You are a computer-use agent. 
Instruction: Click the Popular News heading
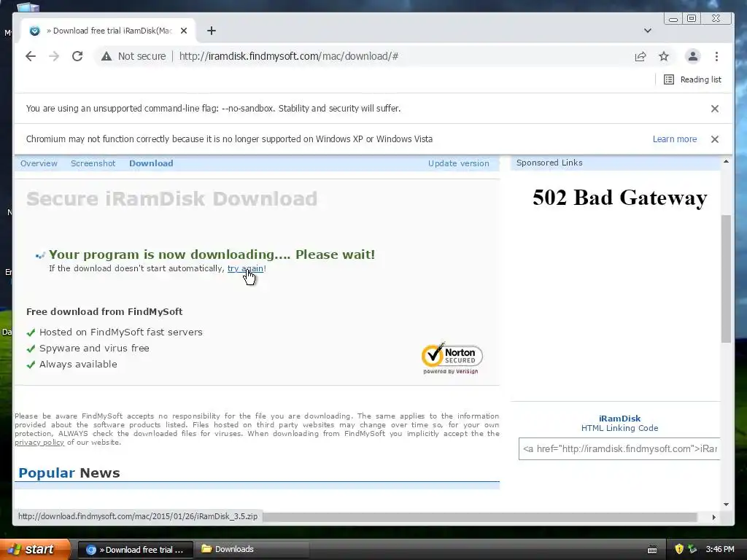[69, 472]
